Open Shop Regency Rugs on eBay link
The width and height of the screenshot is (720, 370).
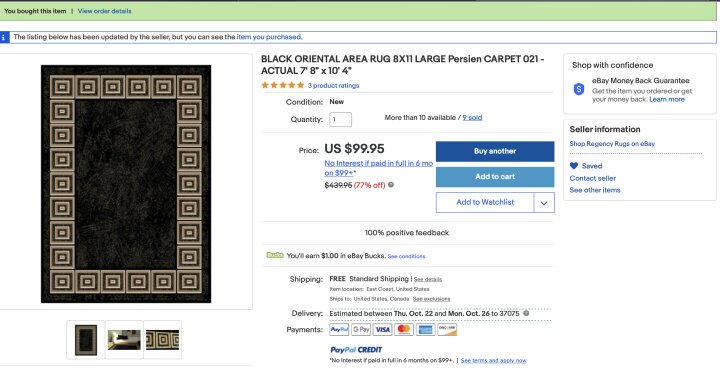click(612, 144)
